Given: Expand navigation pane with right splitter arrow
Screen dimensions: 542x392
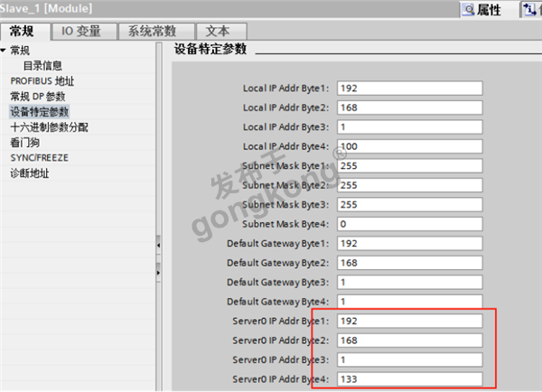Looking at the screenshot, I should pyautogui.click(x=158, y=273).
